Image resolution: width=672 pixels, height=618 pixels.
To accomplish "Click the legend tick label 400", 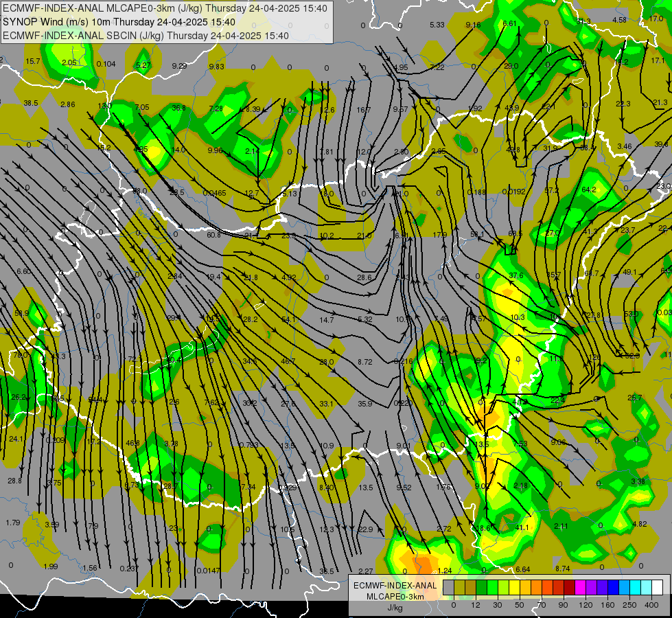I will 651,605.
